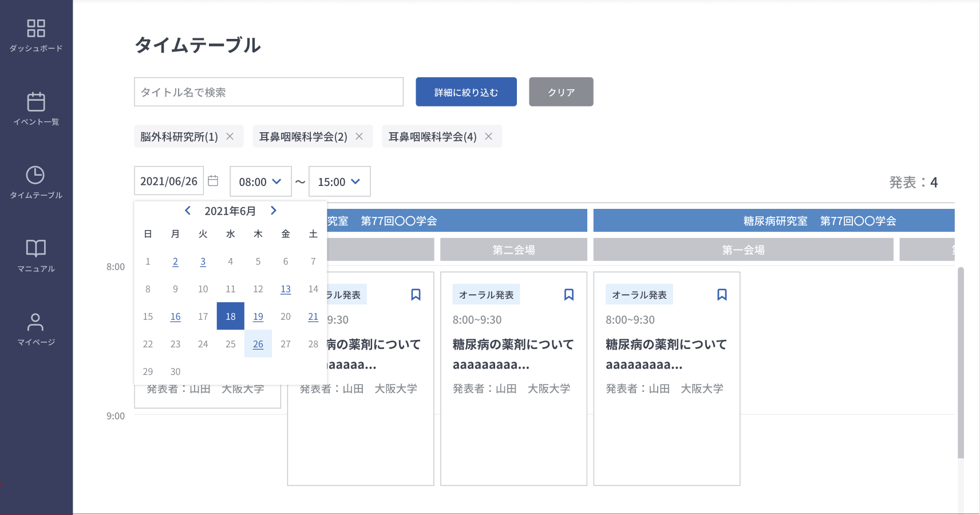Go to next month in calendar

[274, 211]
